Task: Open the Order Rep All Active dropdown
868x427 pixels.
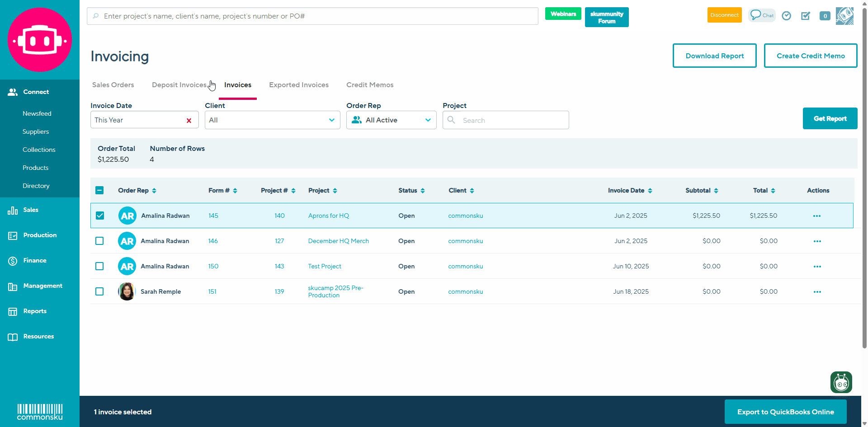Action: 391,120
